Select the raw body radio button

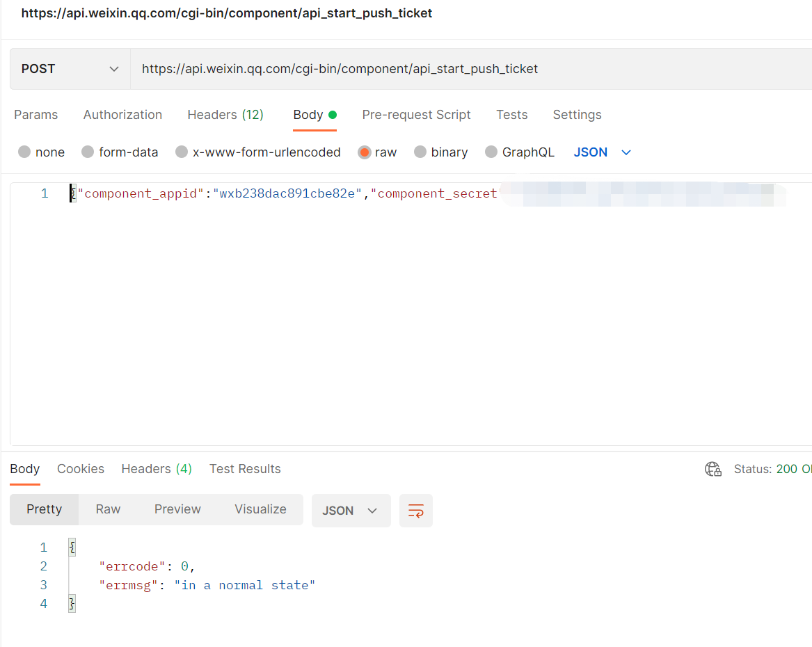click(x=365, y=152)
